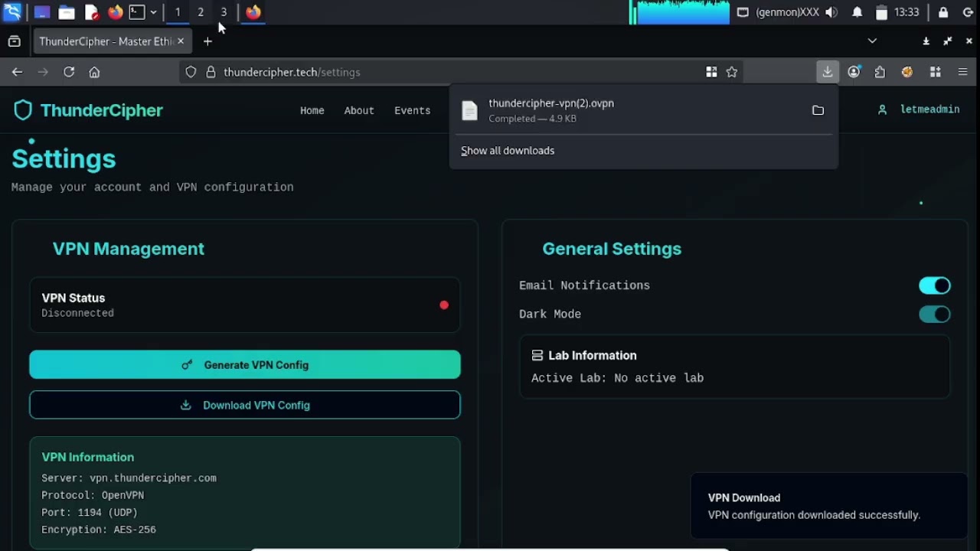Navigate to the Home page
The width and height of the screenshot is (980, 551).
click(x=312, y=111)
